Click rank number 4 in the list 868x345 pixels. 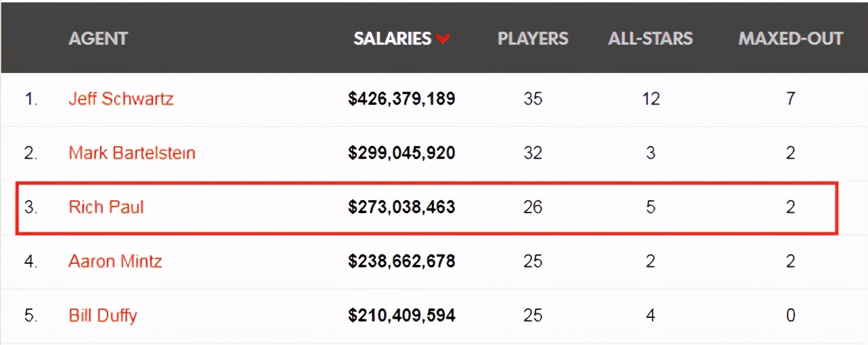(x=30, y=261)
